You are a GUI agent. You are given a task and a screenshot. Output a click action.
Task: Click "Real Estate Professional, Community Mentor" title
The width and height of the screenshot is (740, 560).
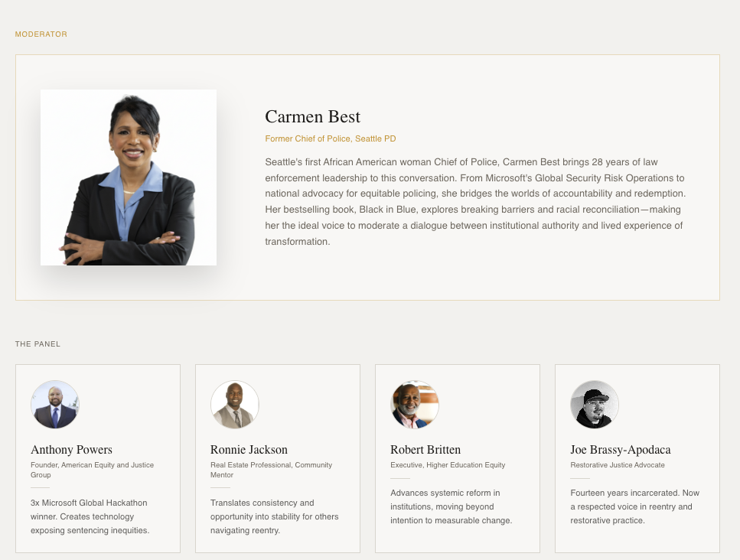271,470
